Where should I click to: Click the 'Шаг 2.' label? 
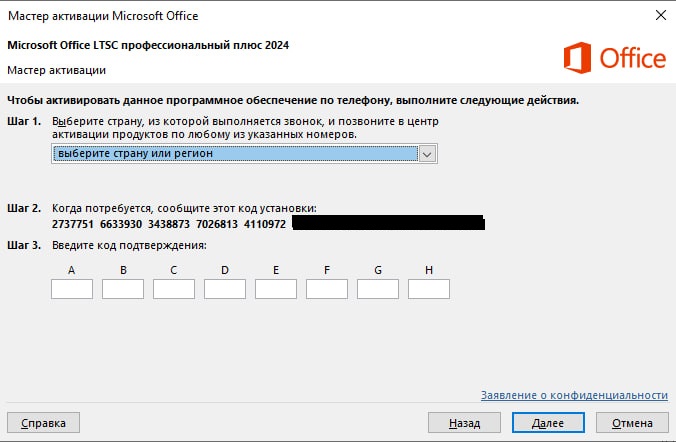point(24,208)
